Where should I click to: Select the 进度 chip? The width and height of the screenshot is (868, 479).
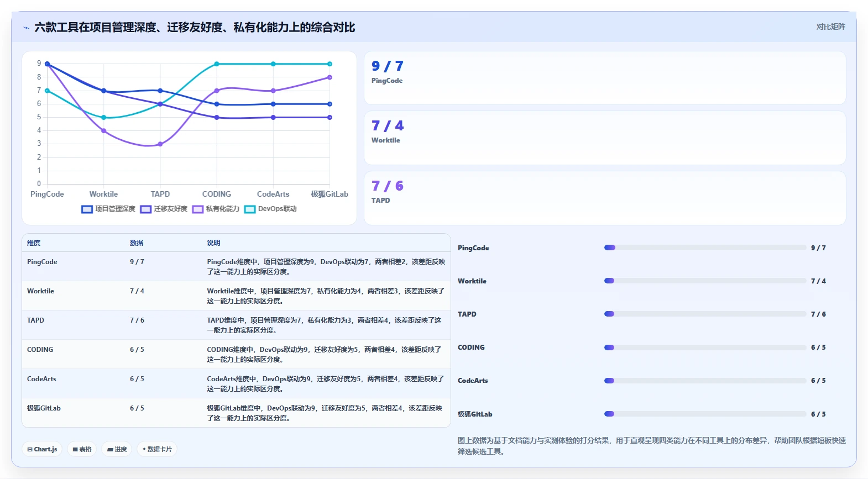pos(117,449)
